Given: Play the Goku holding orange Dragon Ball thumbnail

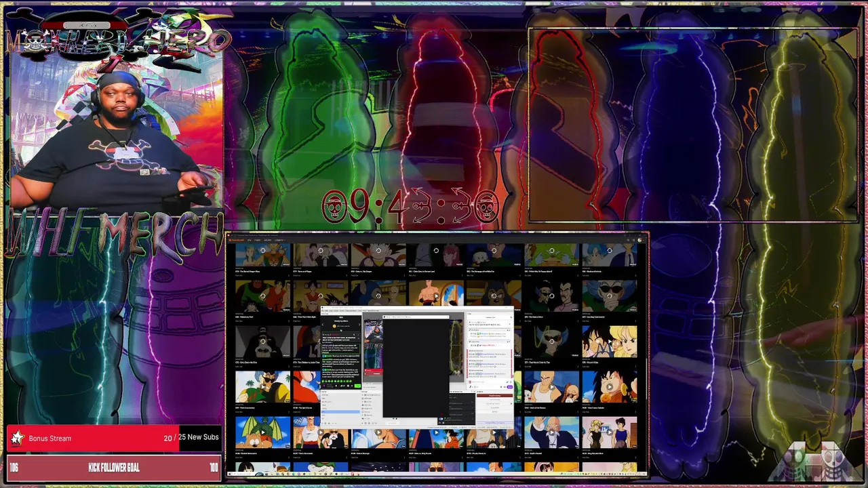Looking at the screenshot, I should pyautogui.click(x=609, y=387).
